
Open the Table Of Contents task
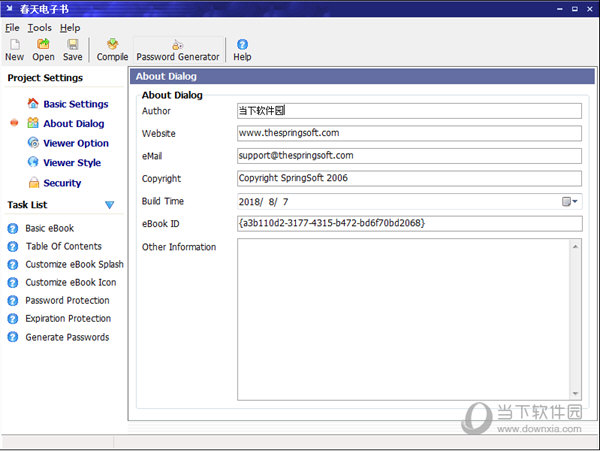(64, 246)
